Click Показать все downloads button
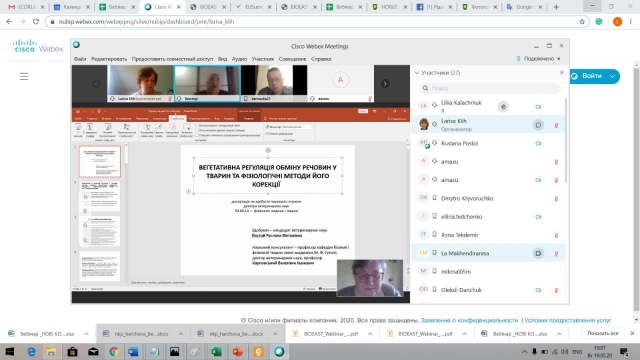The height and width of the screenshot is (360, 640). pos(603,333)
